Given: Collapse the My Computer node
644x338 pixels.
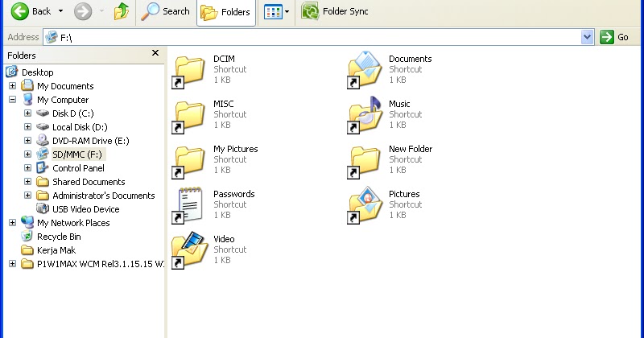Looking at the screenshot, I should [x=12, y=99].
